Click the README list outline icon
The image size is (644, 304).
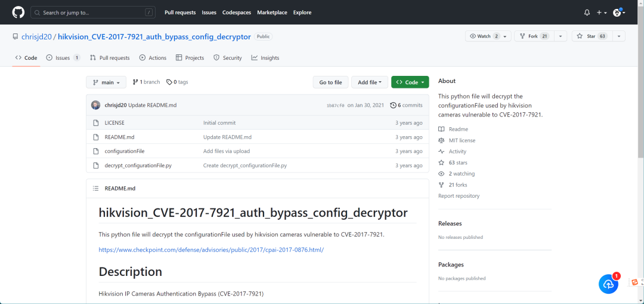[x=95, y=188]
